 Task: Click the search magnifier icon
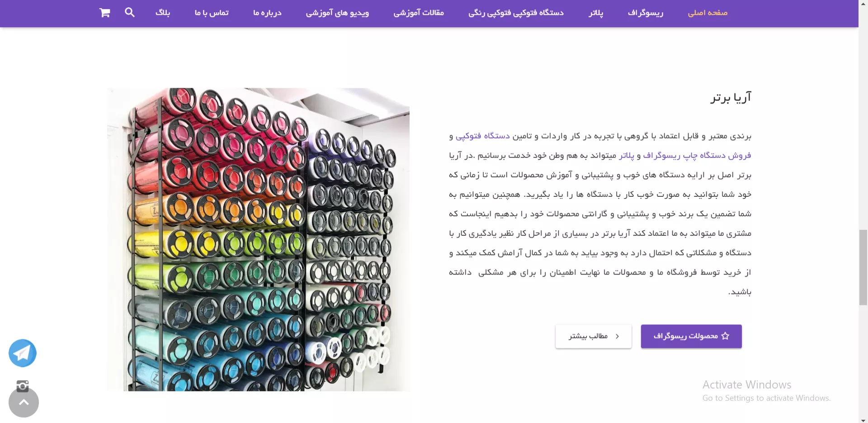coord(130,12)
